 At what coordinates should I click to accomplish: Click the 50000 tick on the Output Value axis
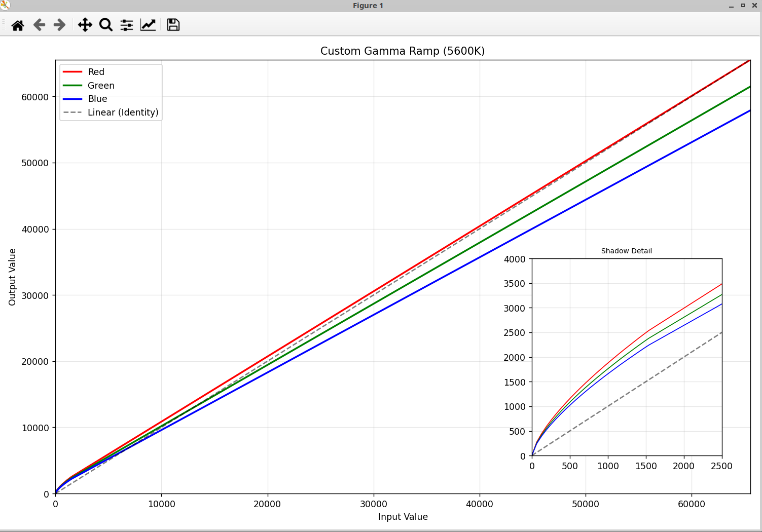(x=35, y=163)
